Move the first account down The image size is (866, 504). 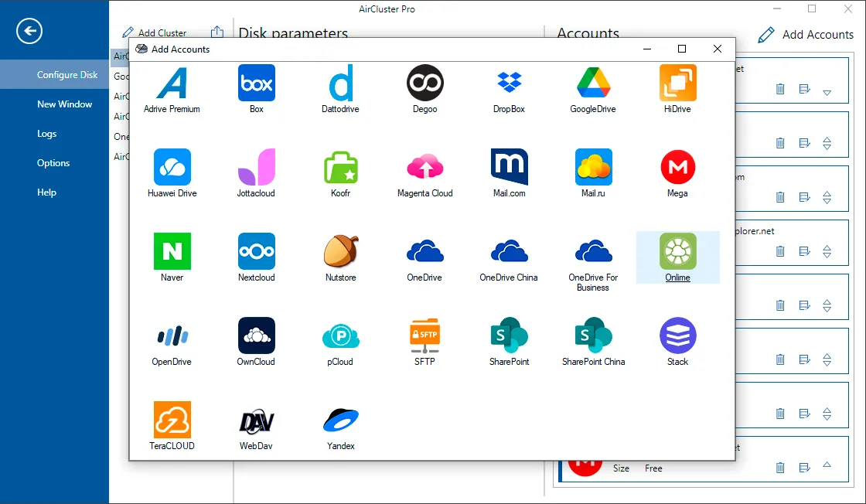point(827,92)
